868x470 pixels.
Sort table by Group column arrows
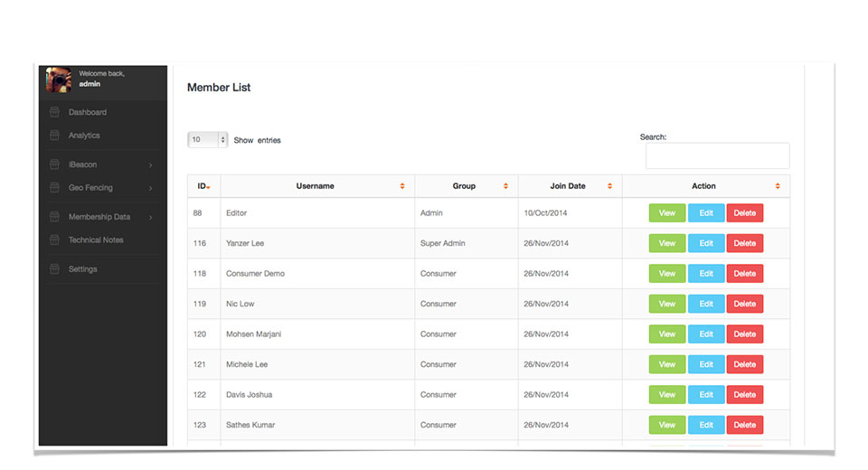(505, 186)
